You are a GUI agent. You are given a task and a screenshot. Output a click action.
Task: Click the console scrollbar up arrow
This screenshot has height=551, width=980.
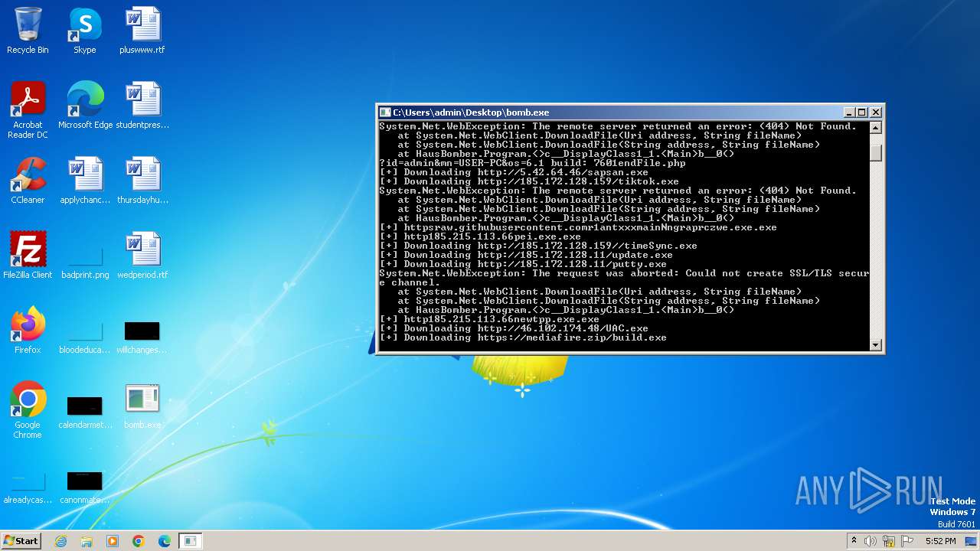[876, 128]
